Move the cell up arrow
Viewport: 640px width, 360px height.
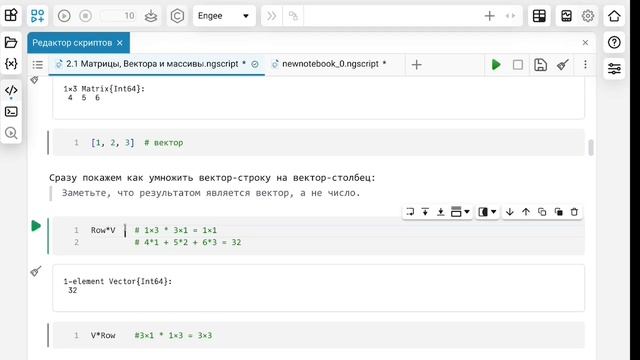[x=526, y=212]
